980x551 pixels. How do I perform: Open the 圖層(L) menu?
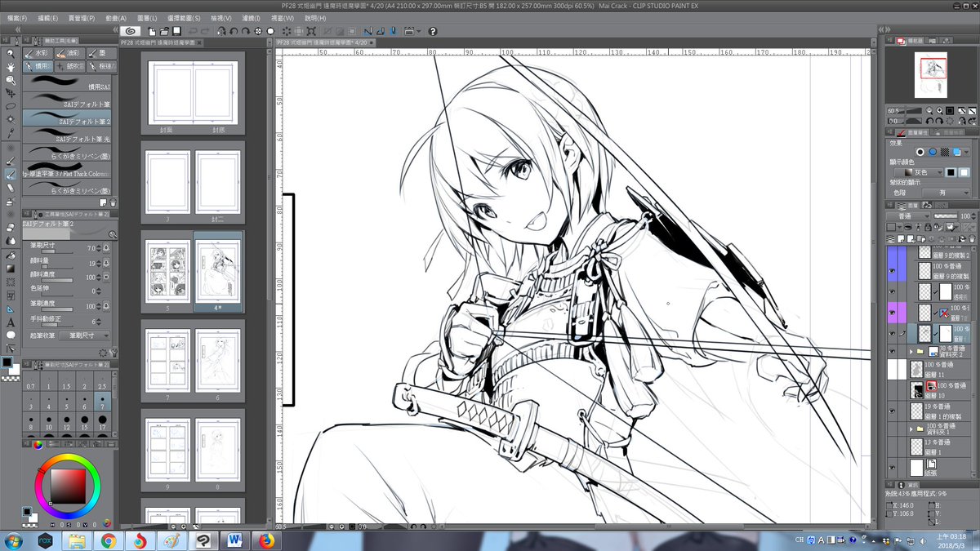click(x=149, y=17)
